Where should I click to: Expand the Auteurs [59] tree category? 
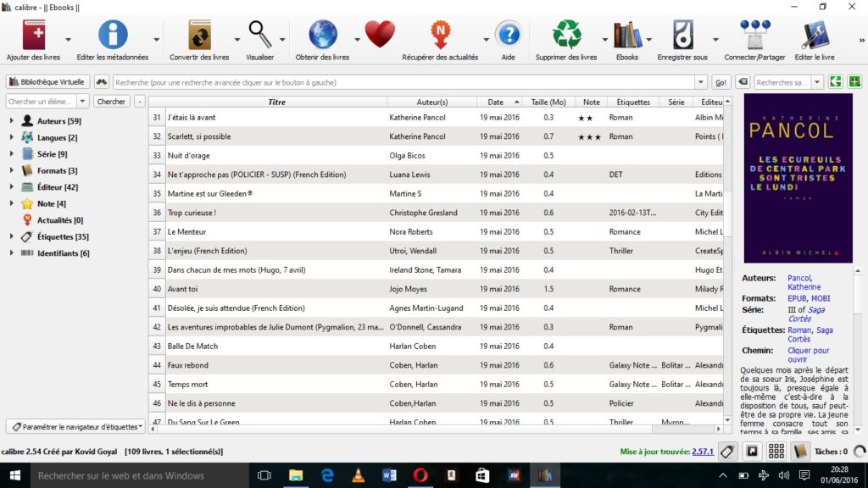(12, 121)
